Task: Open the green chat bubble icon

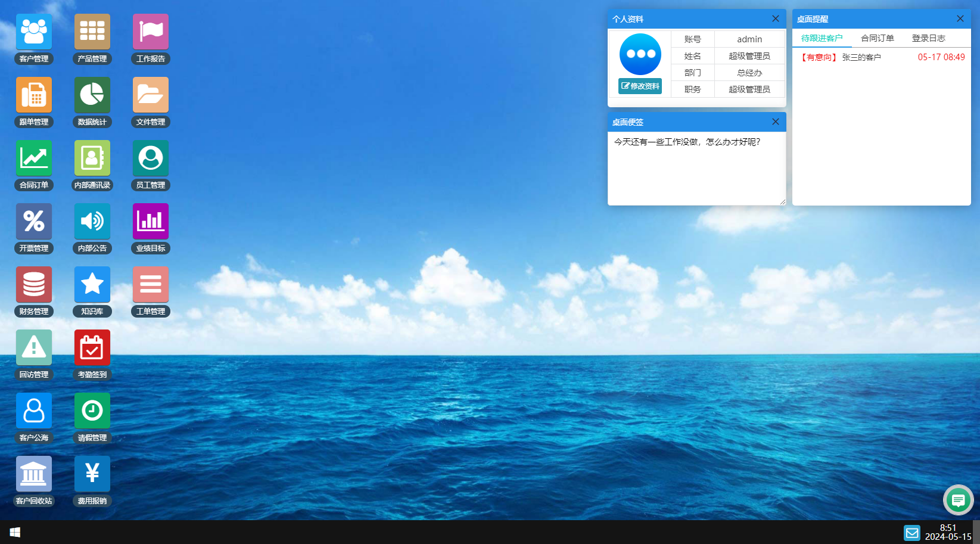Action: [x=958, y=501]
